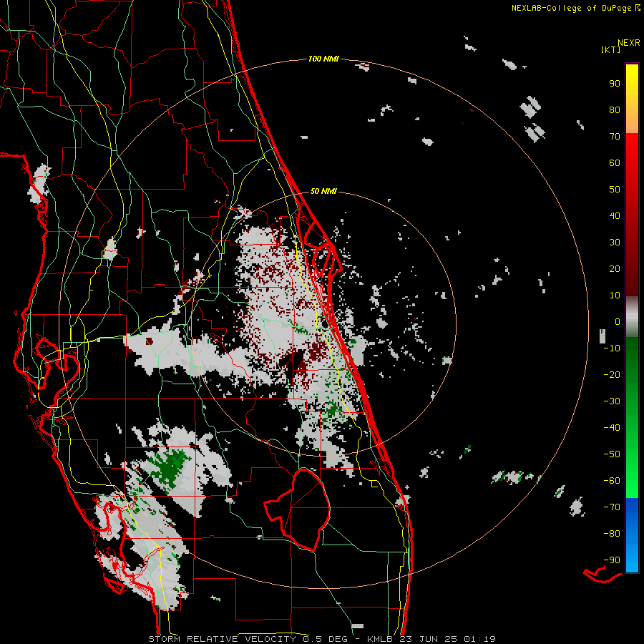Click the 70 tick label on the scale
Screen dimensions: 644x644
pyautogui.click(x=615, y=137)
